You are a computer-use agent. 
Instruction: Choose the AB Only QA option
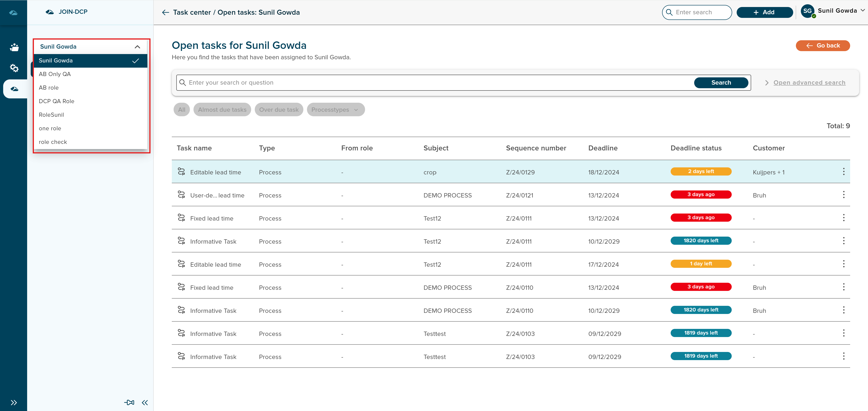click(x=55, y=74)
